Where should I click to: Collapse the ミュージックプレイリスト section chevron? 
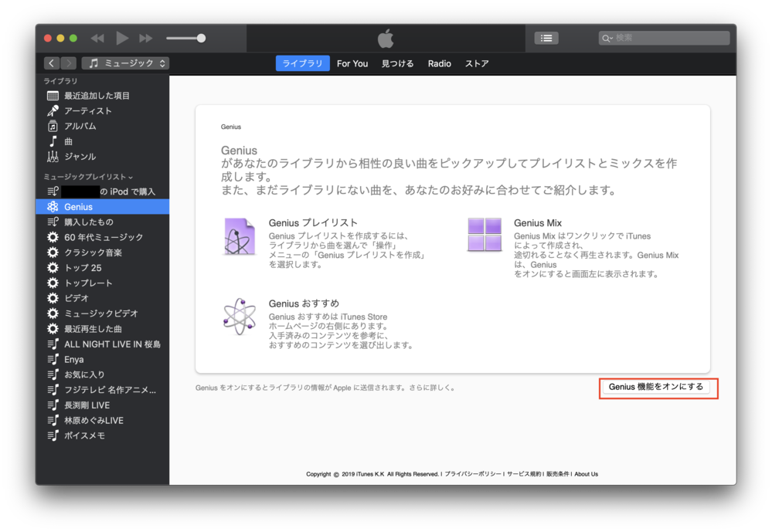tap(131, 177)
